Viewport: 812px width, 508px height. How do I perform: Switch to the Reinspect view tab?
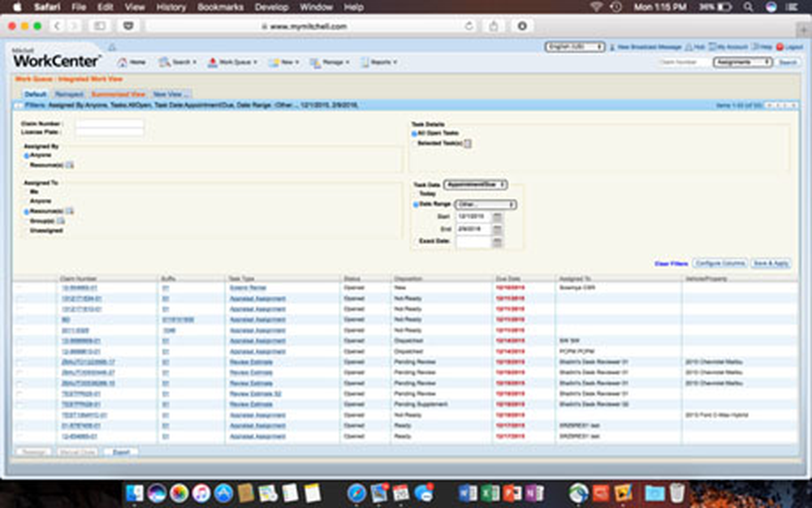coord(69,94)
